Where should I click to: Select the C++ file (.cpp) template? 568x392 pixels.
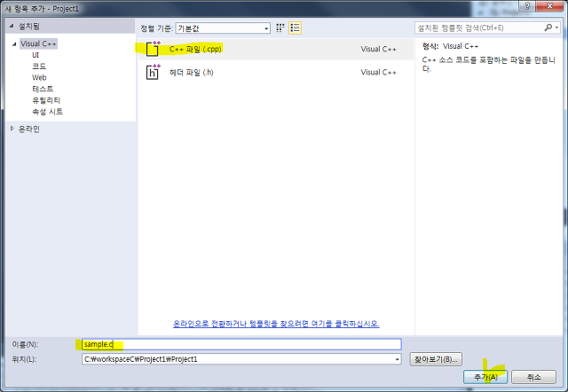pos(276,50)
